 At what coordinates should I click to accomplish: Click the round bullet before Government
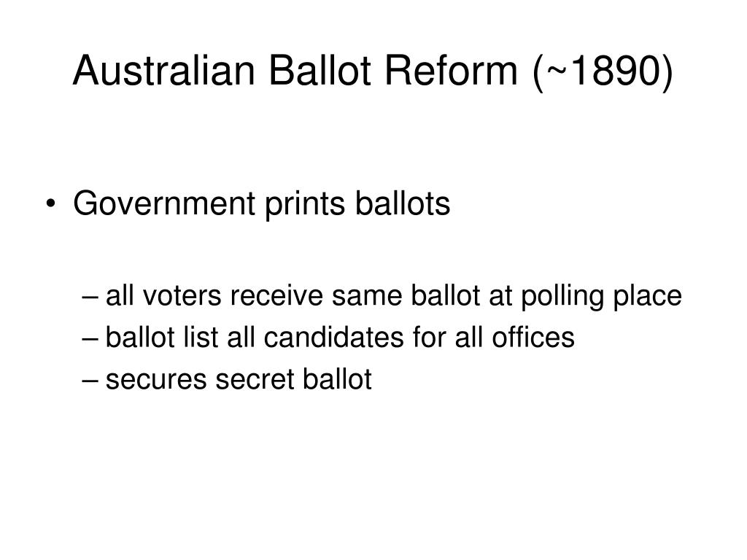(x=51, y=204)
